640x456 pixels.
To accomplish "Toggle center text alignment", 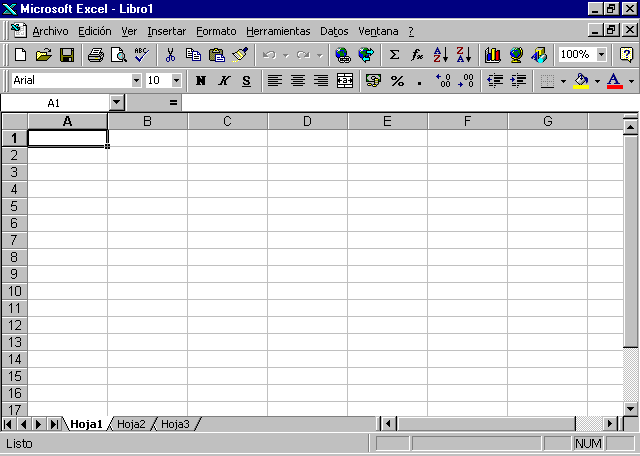I will click(x=298, y=80).
